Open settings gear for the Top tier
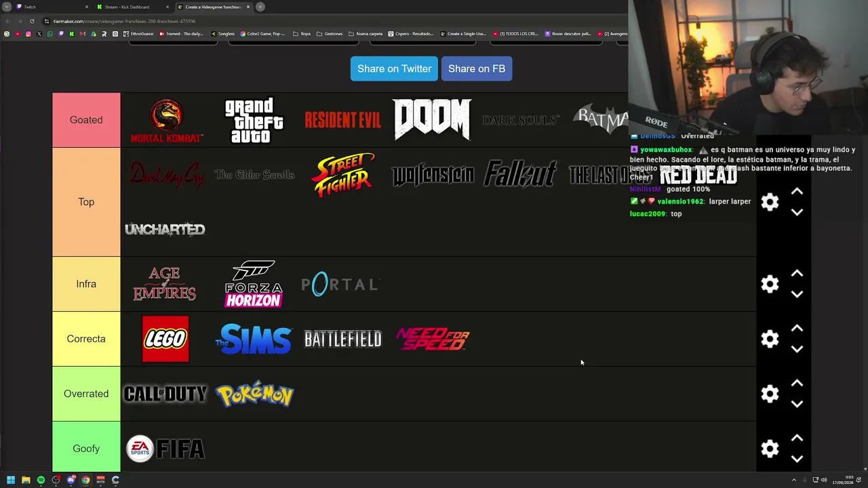The height and width of the screenshot is (488, 868). coord(770,202)
